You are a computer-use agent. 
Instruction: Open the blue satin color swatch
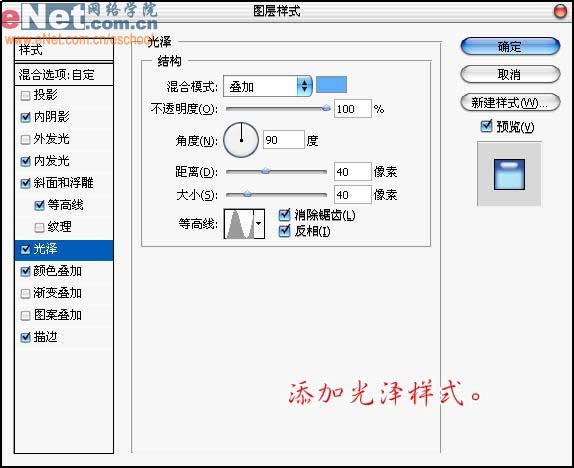tap(331, 85)
